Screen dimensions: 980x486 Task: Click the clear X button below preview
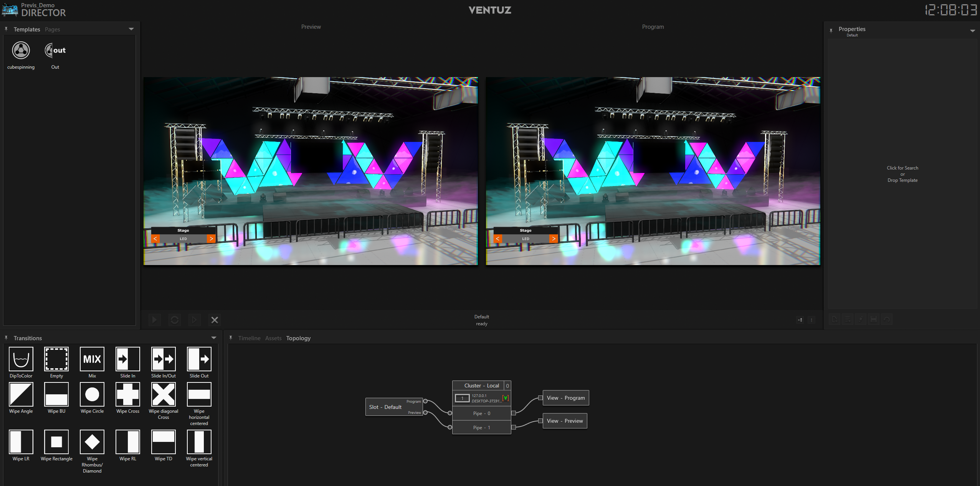click(x=215, y=320)
